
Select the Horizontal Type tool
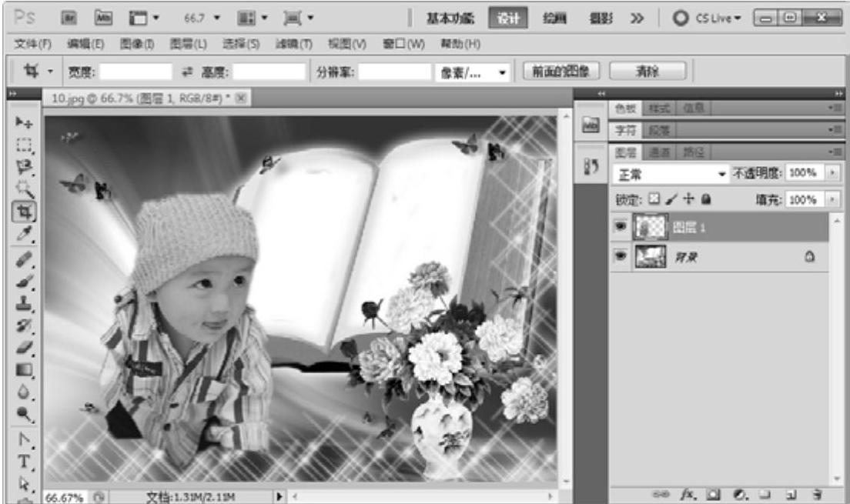tap(25, 462)
